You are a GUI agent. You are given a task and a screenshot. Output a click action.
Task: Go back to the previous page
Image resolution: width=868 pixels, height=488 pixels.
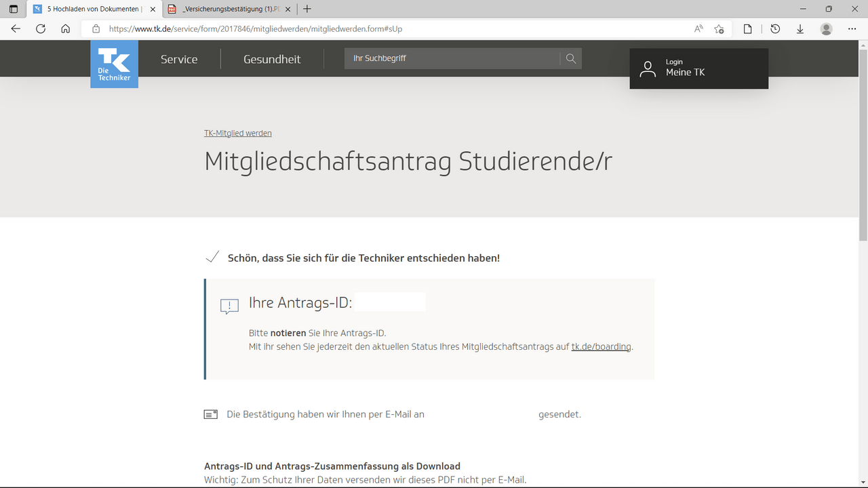coord(16,29)
